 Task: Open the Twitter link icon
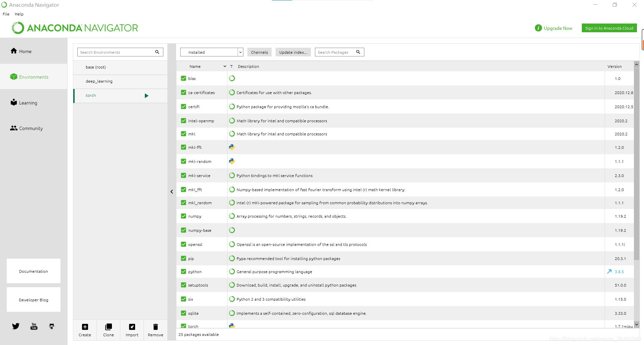(x=16, y=326)
